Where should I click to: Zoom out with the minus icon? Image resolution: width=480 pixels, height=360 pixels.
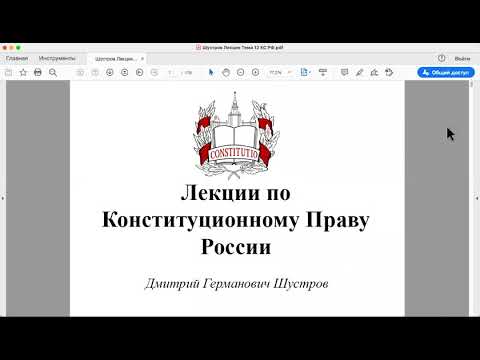(241, 72)
